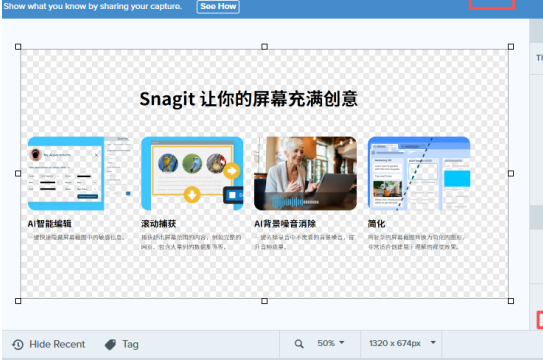
Task: Click the zoom magnifier icon
Action: pyautogui.click(x=299, y=344)
